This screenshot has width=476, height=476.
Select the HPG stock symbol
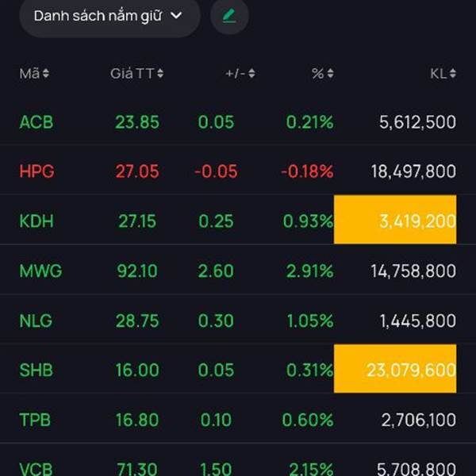click(x=36, y=171)
